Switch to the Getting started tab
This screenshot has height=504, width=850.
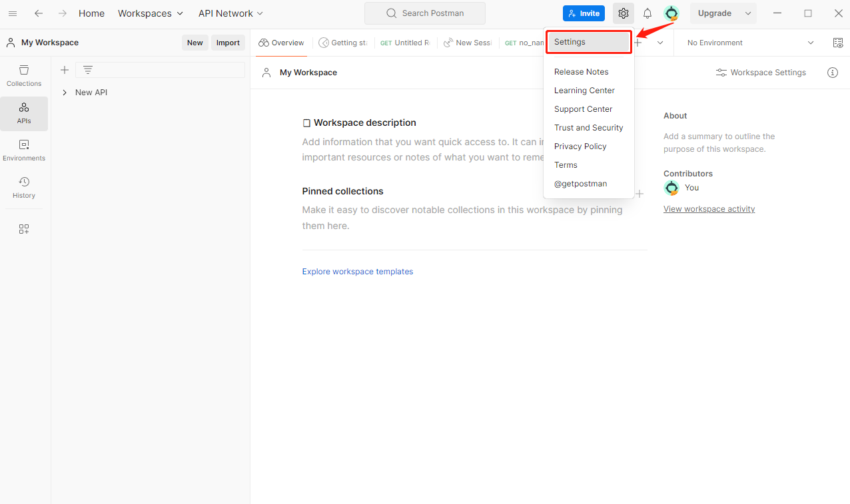[x=343, y=43]
